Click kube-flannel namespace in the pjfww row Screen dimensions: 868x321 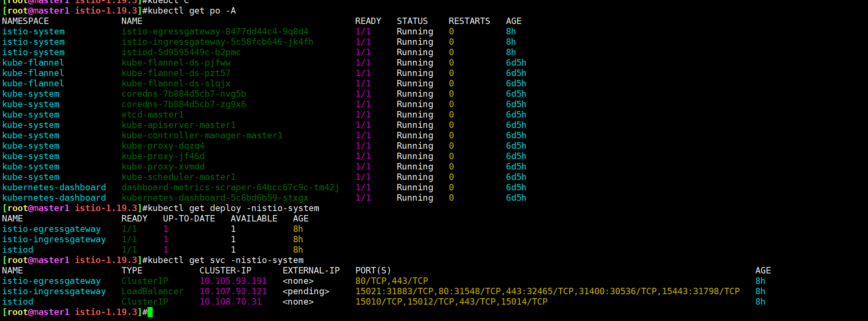(x=33, y=63)
